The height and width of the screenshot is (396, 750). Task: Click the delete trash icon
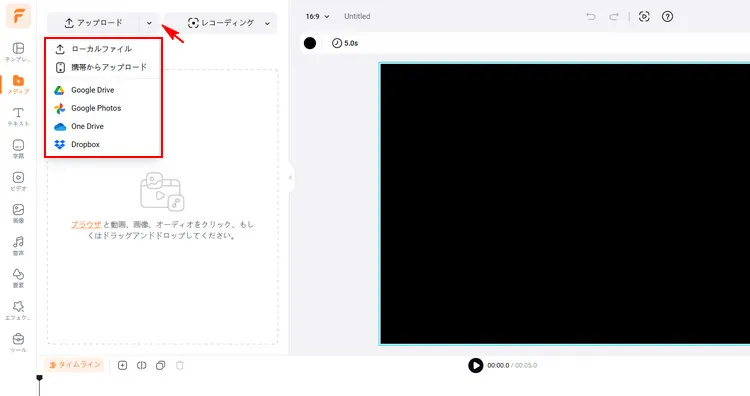(180, 365)
